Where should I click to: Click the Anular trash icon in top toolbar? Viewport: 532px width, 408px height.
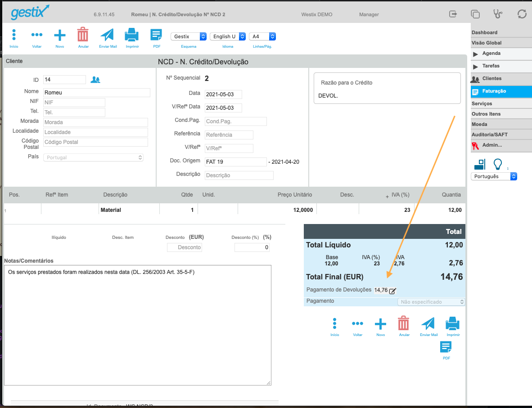pyautogui.click(x=83, y=35)
